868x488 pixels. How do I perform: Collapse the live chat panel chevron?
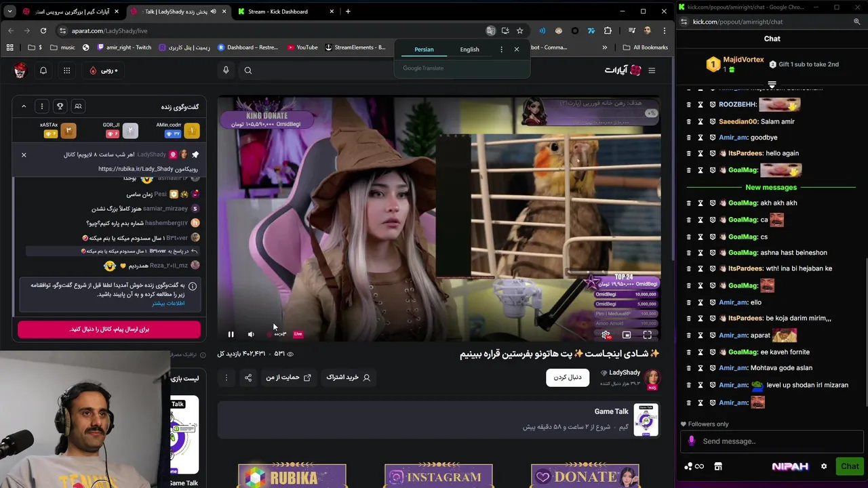click(x=24, y=106)
